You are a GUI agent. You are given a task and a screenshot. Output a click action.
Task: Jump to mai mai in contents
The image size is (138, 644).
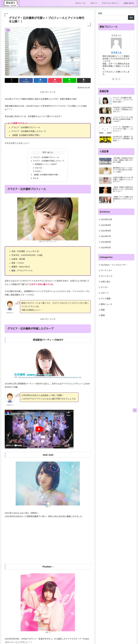pos(39,168)
